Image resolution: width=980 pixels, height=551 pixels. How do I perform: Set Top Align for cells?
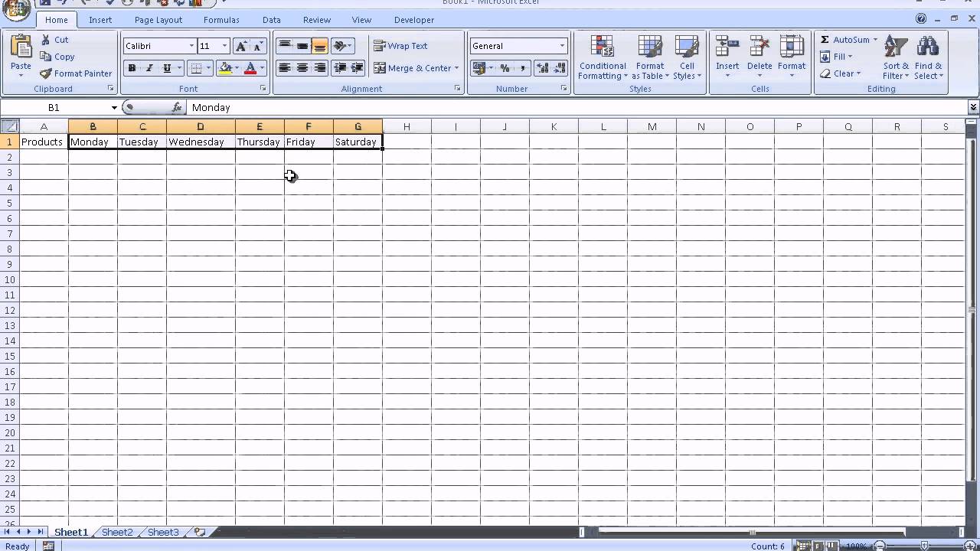(x=284, y=46)
